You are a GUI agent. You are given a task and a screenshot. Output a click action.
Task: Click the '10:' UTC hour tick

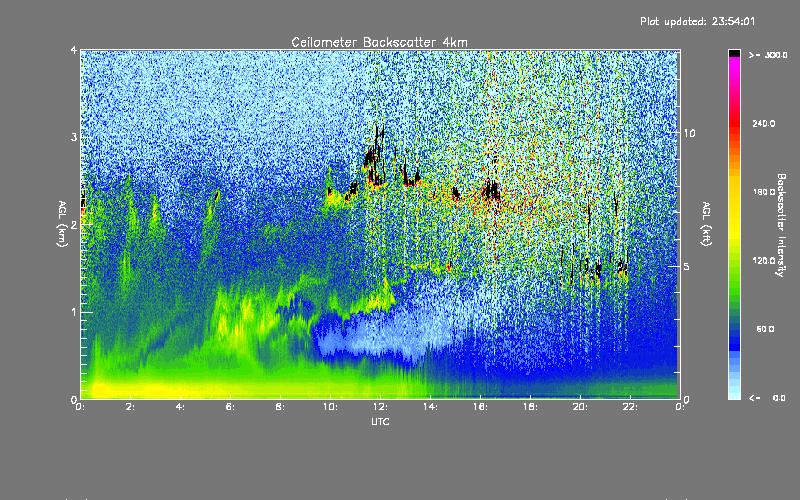point(330,407)
